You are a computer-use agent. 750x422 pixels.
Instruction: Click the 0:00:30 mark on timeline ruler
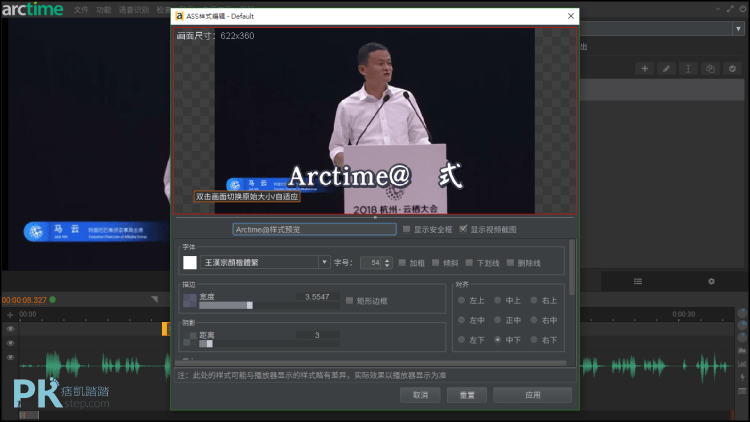(684, 314)
